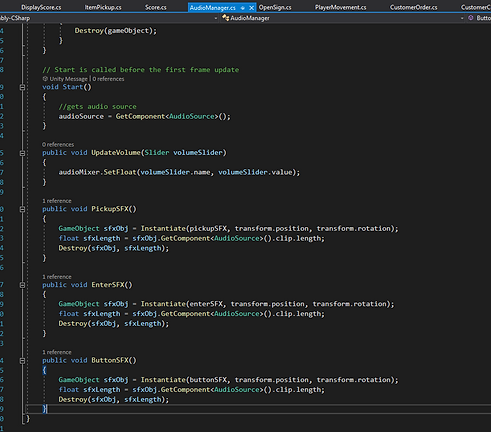The width and height of the screenshot is (491, 432).
Task: Click '0 references' above Start()
Action: [x=108, y=79]
